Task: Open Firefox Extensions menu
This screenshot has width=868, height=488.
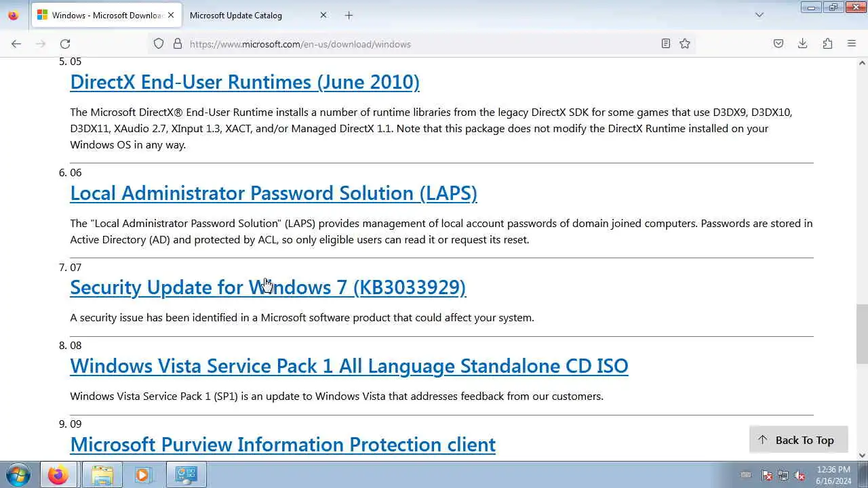Action: click(x=827, y=43)
